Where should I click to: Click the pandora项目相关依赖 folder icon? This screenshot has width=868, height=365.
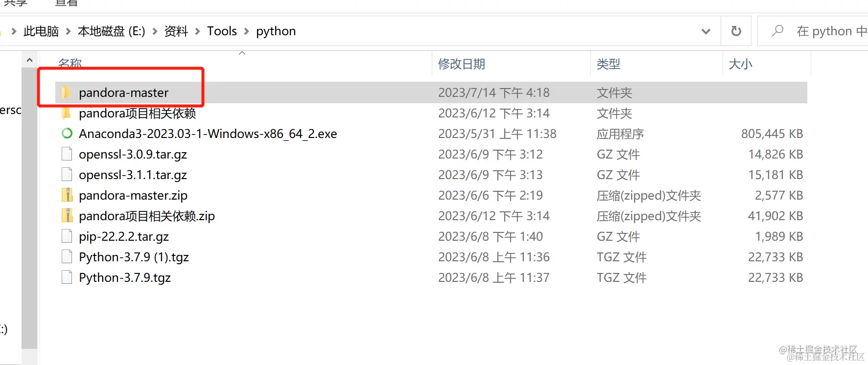click(x=67, y=113)
